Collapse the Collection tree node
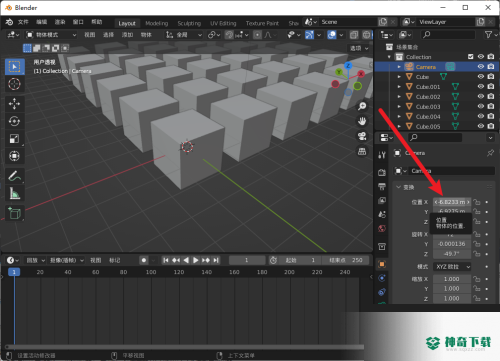Screen dimensions: 500x361 click(389, 57)
